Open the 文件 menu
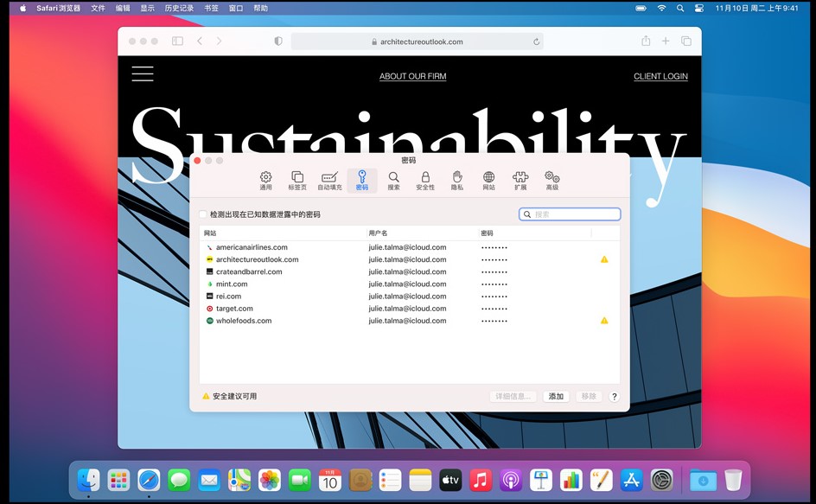The height and width of the screenshot is (504, 816). tap(98, 8)
